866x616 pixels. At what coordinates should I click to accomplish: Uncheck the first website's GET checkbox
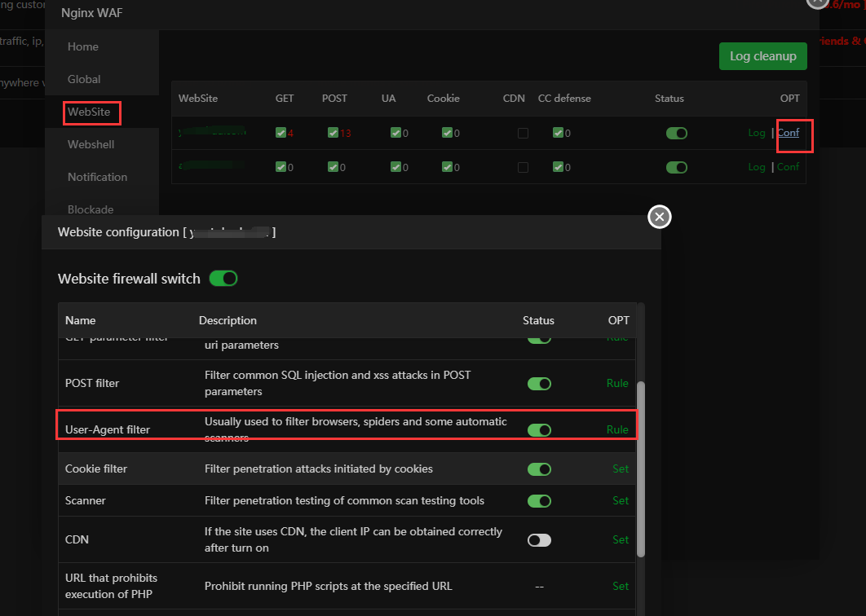[281, 133]
